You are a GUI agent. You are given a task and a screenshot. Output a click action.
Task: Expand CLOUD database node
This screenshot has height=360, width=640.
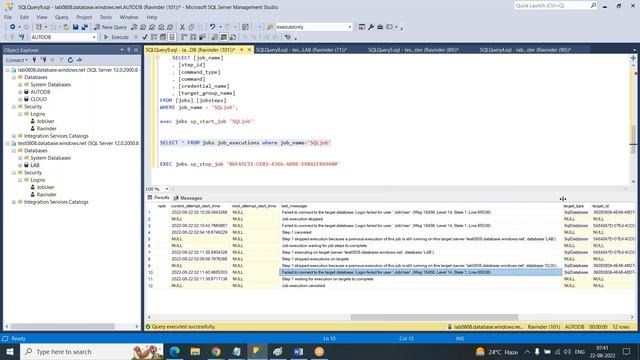20,99
